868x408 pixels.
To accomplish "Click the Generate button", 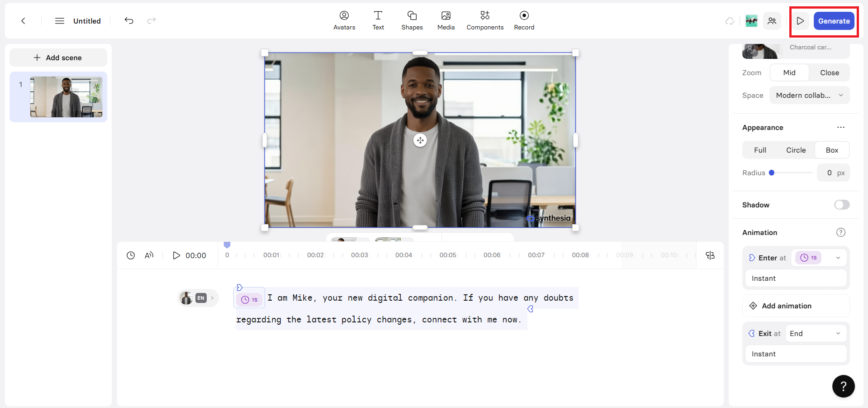I will 834,21.
